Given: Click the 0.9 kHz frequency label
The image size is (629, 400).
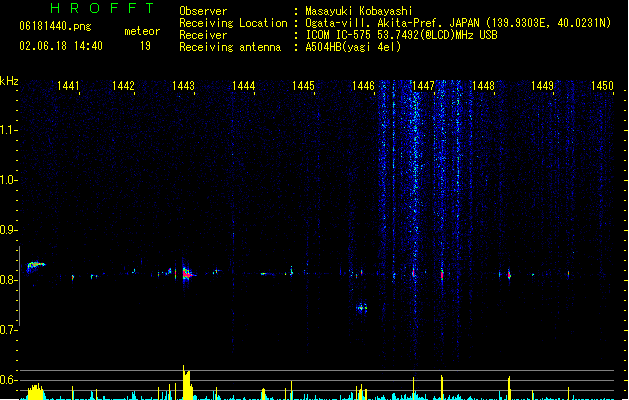Looking at the screenshot, I should coord(8,230).
